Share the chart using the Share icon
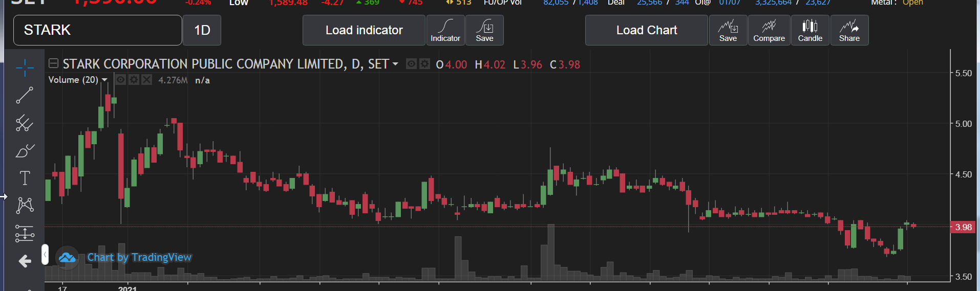980x291 pixels. 849,30
